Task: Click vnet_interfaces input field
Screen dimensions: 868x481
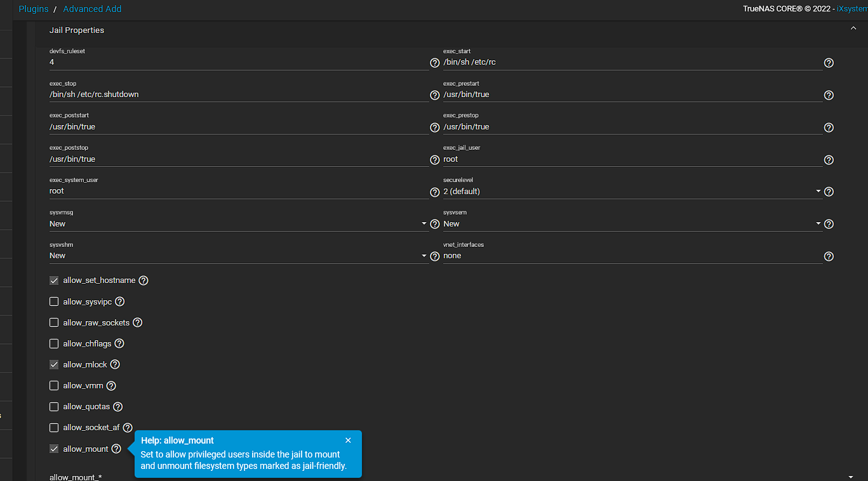Action: click(632, 256)
